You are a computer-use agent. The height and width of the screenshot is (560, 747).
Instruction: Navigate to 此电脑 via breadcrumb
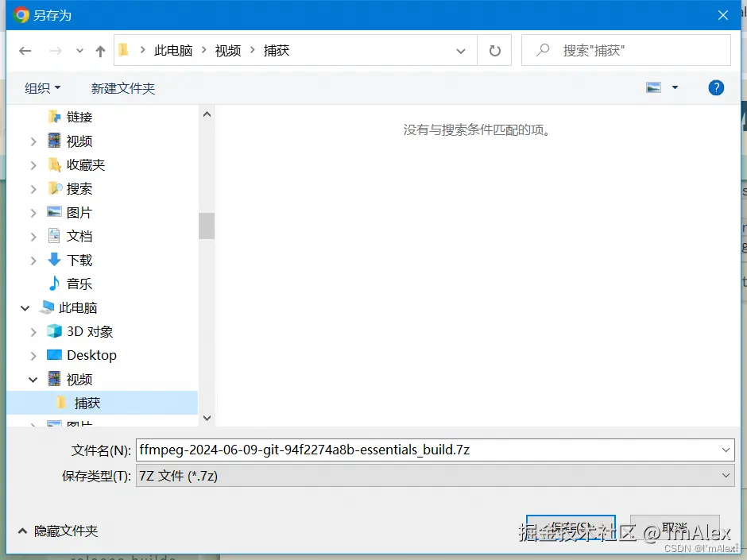(174, 49)
